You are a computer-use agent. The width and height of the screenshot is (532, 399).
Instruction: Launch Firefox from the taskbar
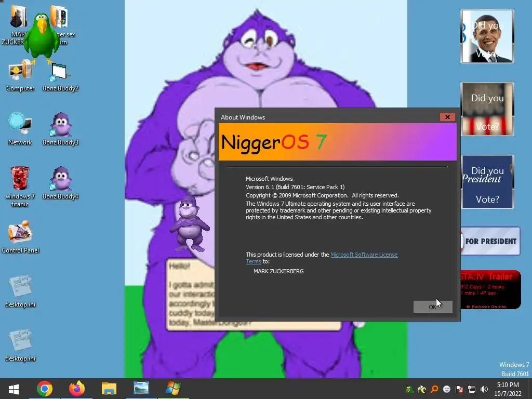tap(77, 389)
